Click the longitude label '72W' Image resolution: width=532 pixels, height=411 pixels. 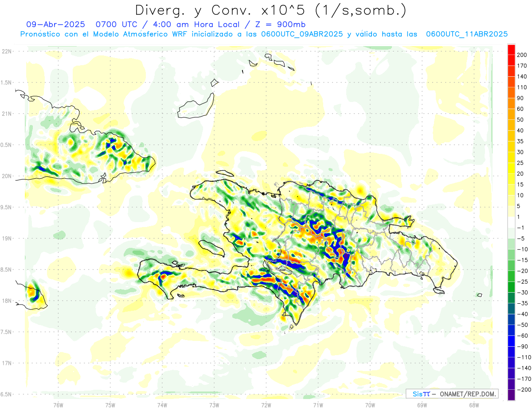tap(266, 405)
